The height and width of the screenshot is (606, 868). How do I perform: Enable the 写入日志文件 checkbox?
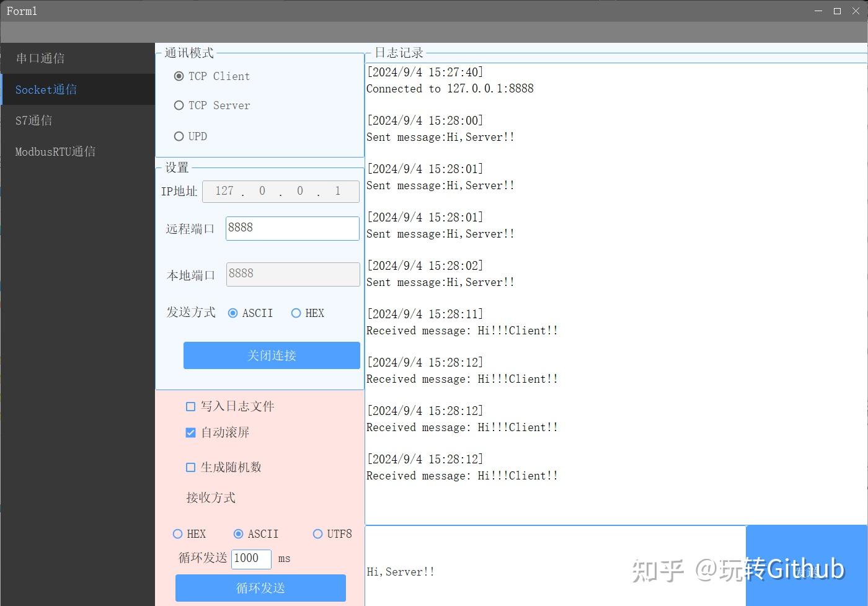[230, 406]
